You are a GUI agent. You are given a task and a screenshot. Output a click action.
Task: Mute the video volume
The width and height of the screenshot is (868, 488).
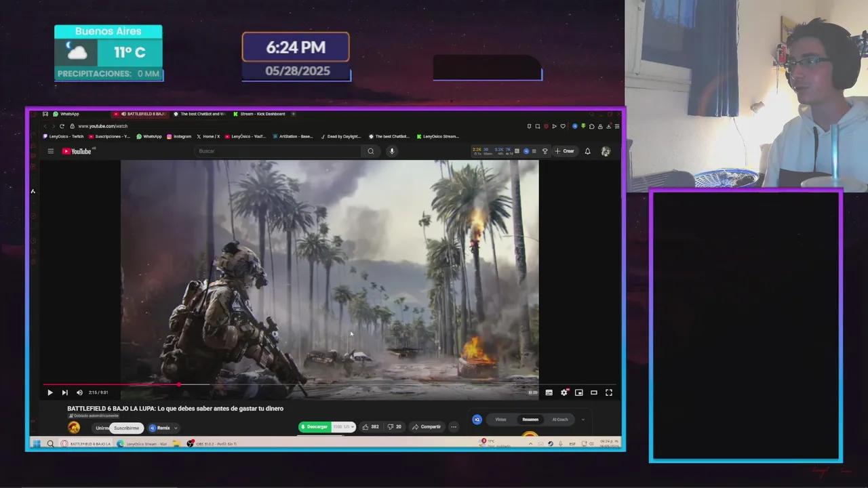pos(79,392)
